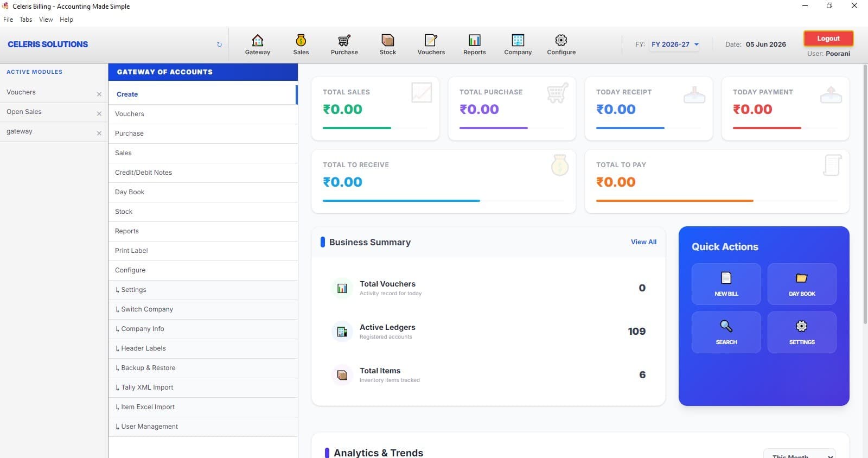Open the Stock box icon
Viewport: 868px width, 458px height.
tap(388, 44)
